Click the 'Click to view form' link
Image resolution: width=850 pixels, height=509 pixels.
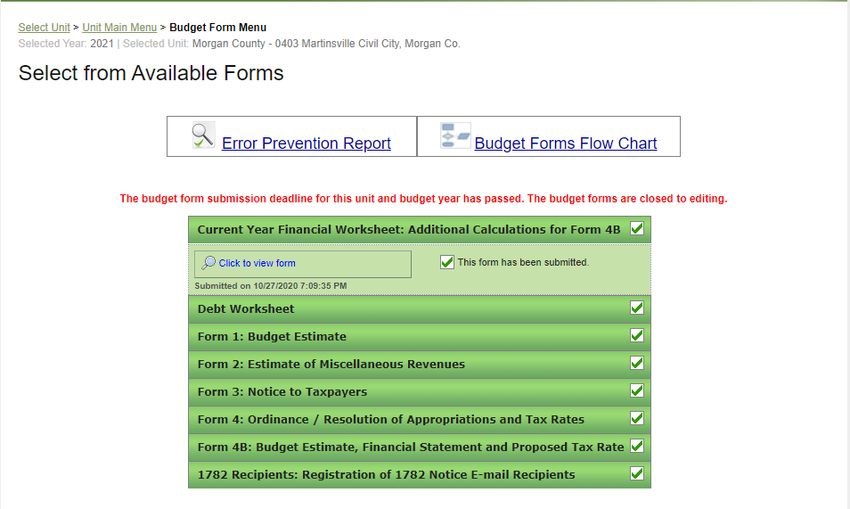[x=257, y=263]
